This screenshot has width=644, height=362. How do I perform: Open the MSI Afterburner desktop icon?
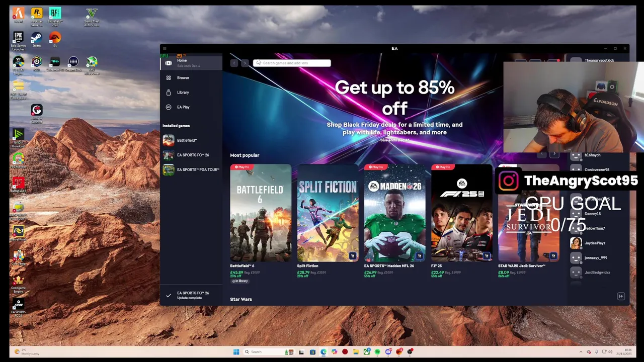[92, 65]
